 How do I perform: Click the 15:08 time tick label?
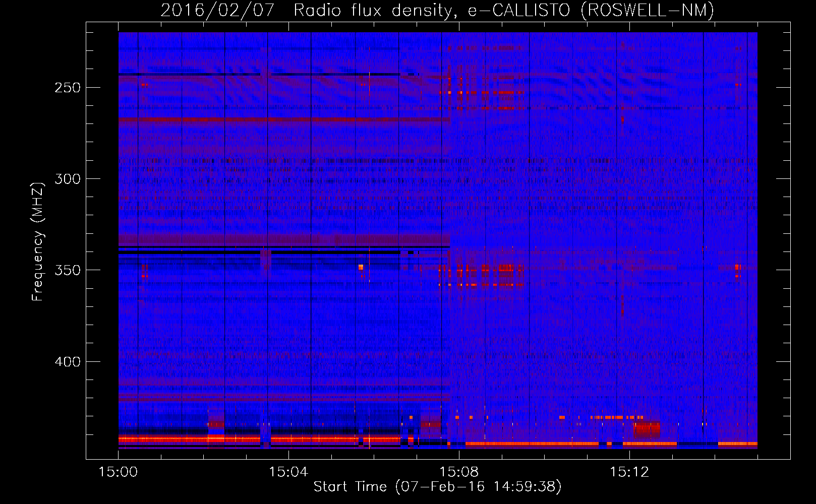click(459, 472)
